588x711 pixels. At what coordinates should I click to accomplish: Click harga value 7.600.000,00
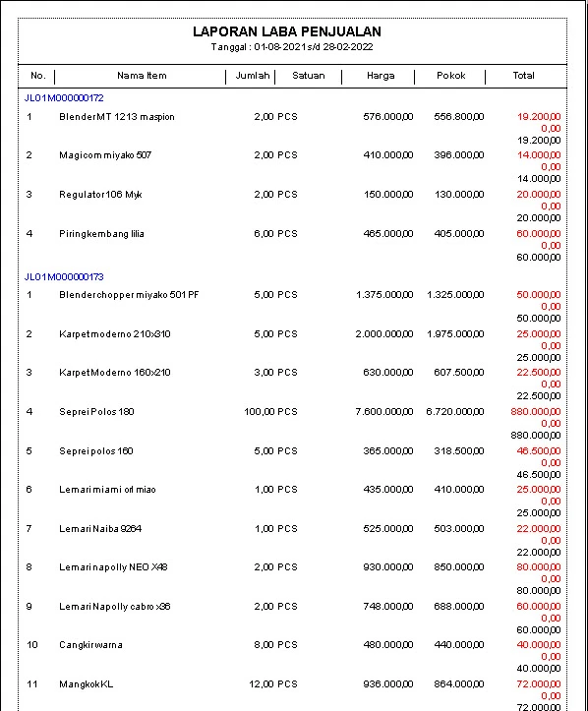(x=384, y=412)
